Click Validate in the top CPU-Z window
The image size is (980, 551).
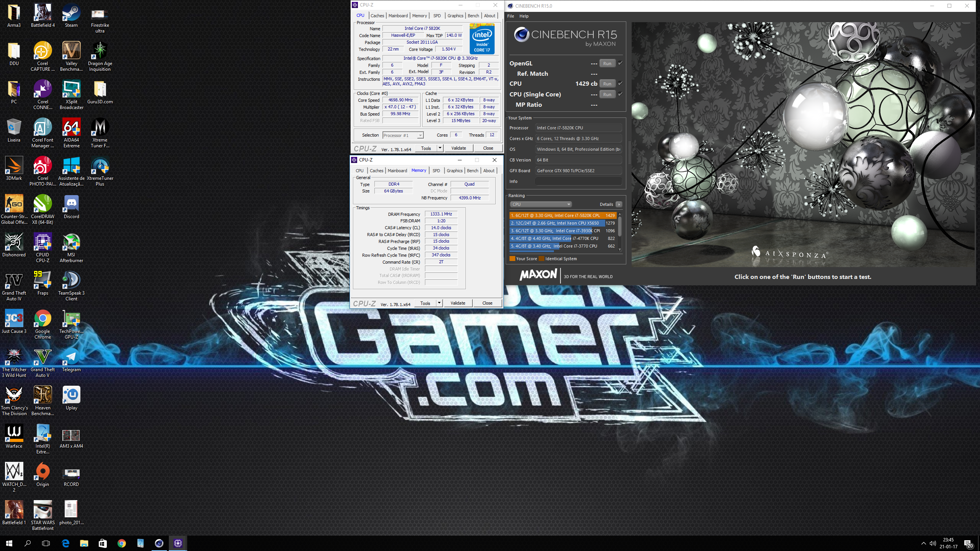tap(459, 148)
